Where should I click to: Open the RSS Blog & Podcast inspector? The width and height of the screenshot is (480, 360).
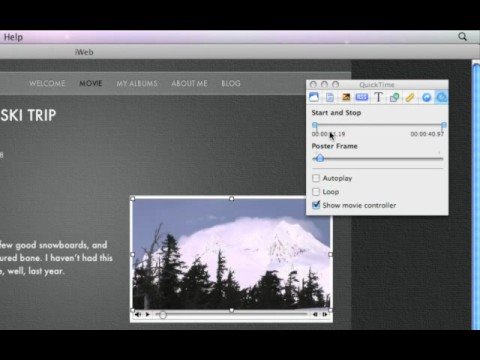point(362,97)
